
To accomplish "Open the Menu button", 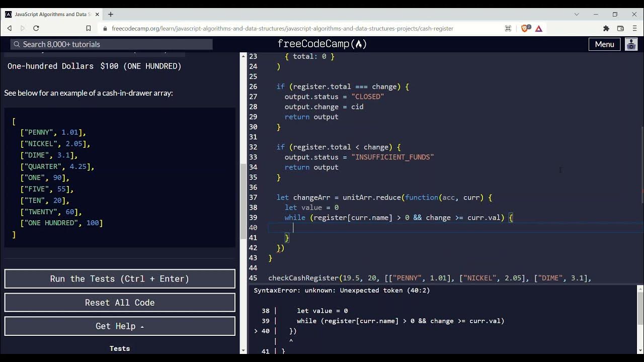I will tap(604, 44).
